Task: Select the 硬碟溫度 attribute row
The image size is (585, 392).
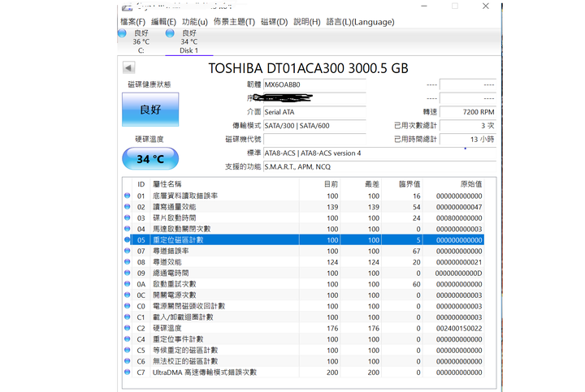Action: 304,328
